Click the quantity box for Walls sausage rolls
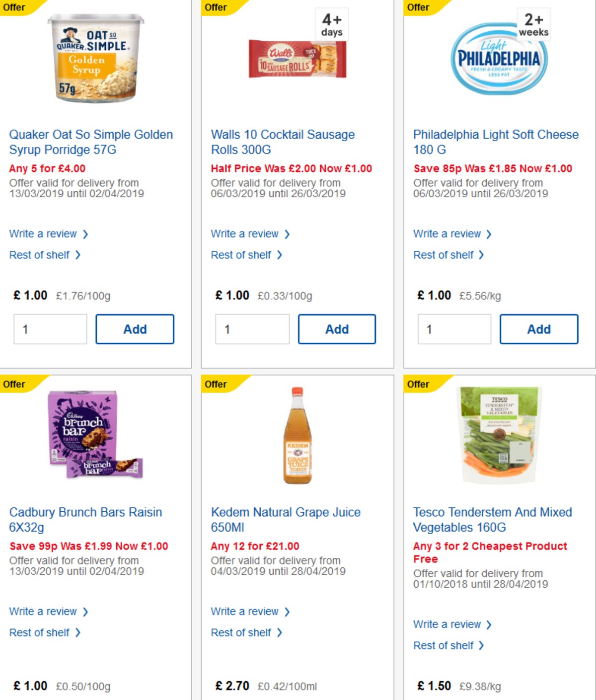The image size is (596, 700). [x=252, y=328]
